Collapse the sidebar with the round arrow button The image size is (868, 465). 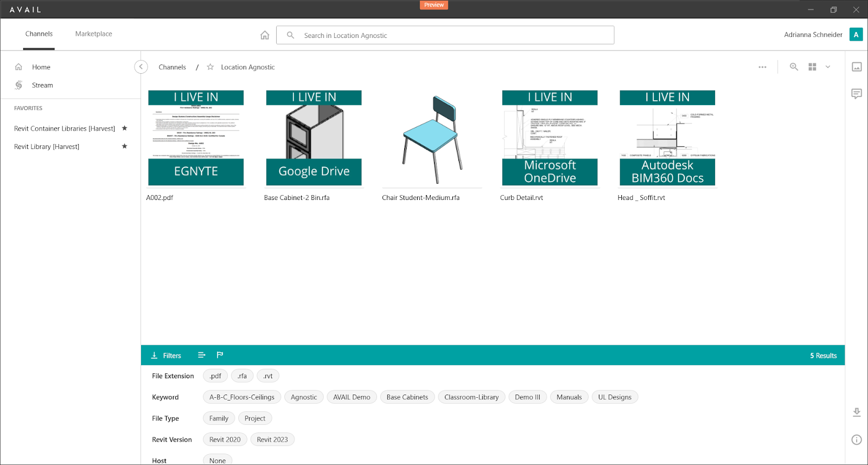click(141, 67)
